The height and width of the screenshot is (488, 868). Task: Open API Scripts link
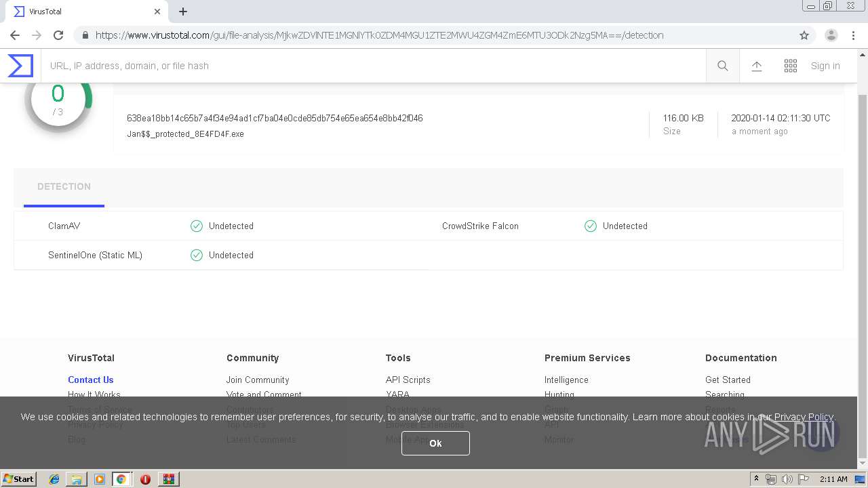(x=408, y=380)
